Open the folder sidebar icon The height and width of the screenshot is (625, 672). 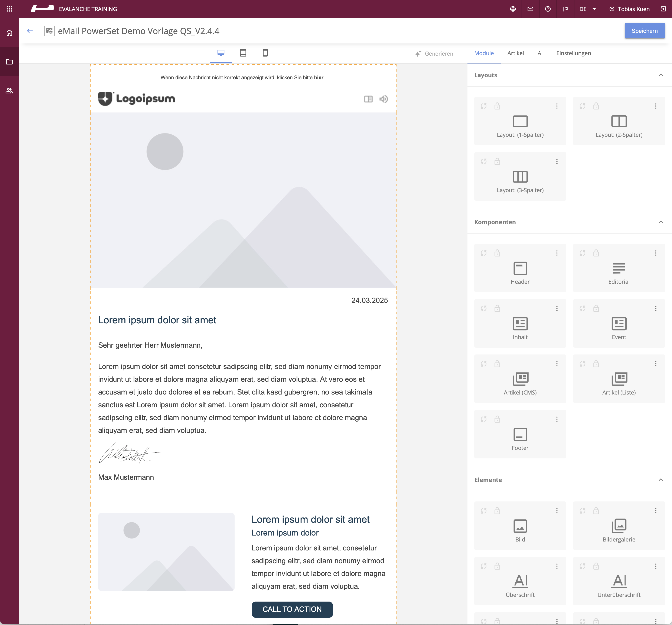point(9,62)
